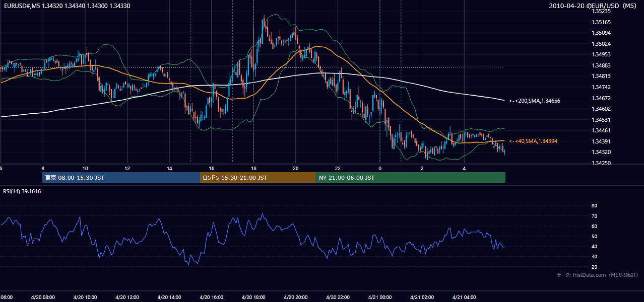Click the RSI 20 level label

594,267
